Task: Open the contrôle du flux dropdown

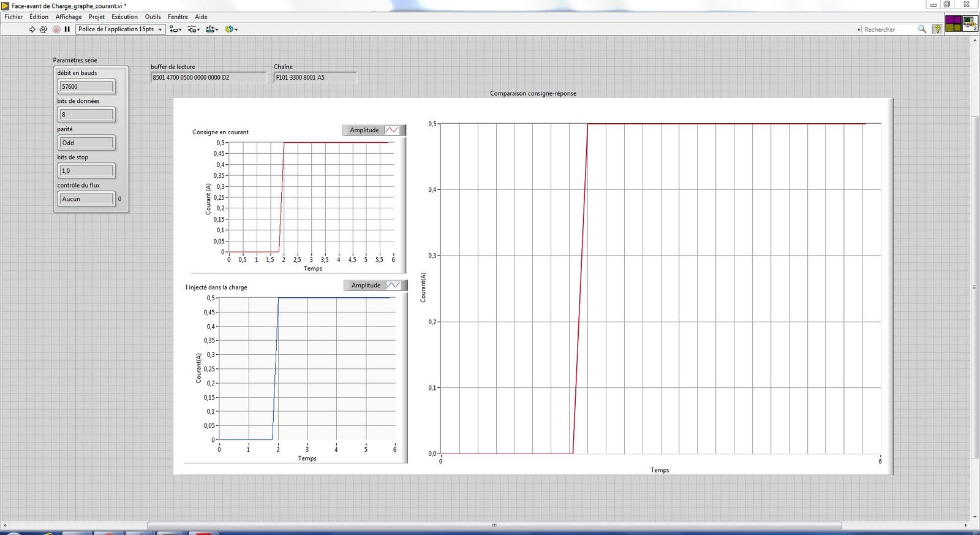Action: pyautogui.click(x=86, y=199)
